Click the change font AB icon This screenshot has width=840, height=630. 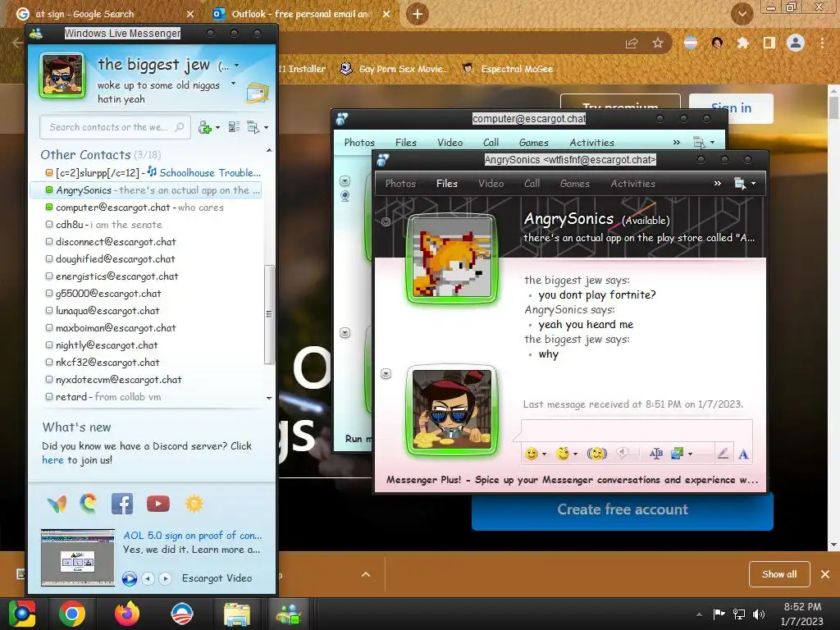[x=655, y=454]
